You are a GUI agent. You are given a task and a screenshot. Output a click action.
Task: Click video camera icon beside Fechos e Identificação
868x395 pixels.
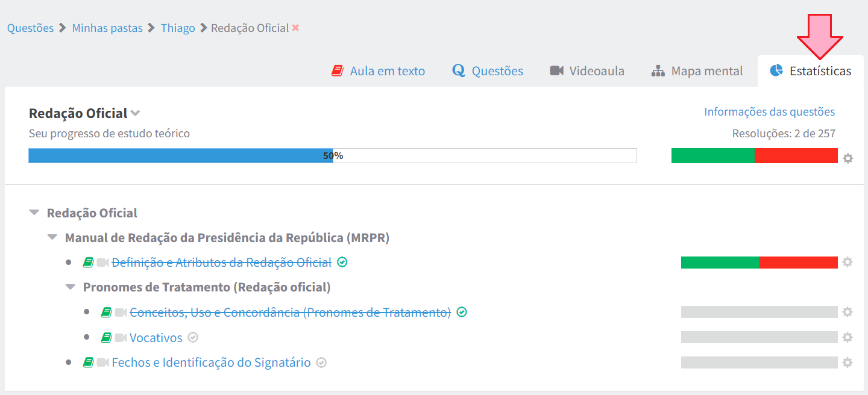click(x=102, y=362)
